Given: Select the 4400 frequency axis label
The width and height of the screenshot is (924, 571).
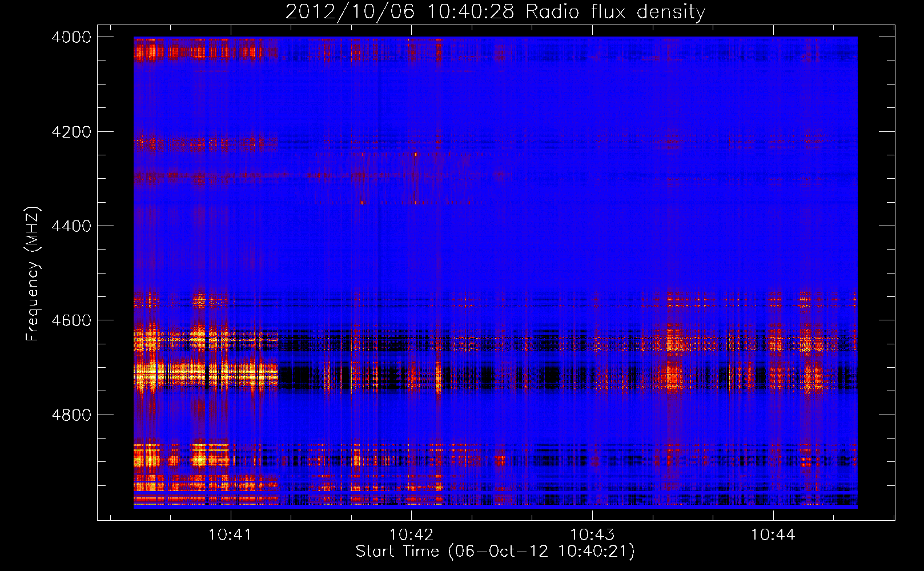Looking at the screenshot, I should (71, 226).
